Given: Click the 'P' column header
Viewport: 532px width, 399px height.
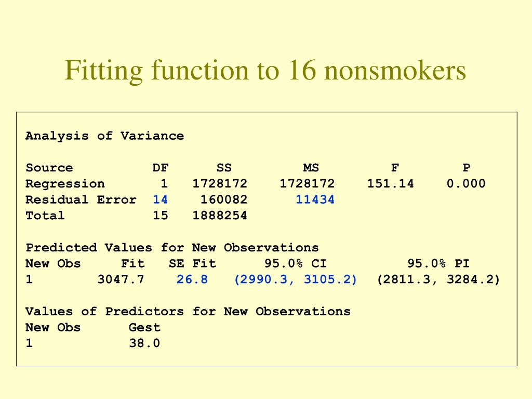Looking at the screenshot, I should pos(467,168).
